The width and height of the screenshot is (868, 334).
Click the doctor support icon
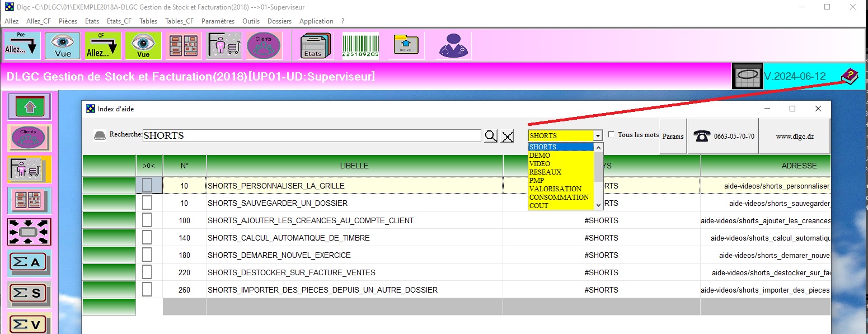(454, 45)
